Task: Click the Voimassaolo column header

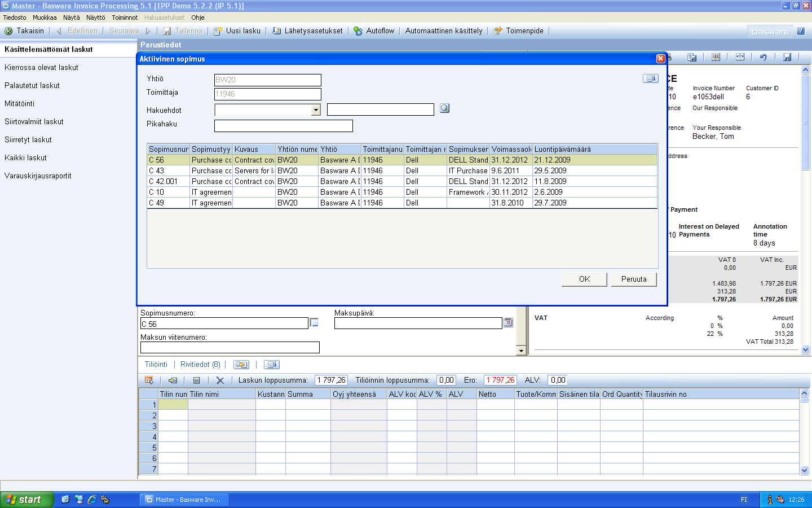Action: tap(511, 149)
